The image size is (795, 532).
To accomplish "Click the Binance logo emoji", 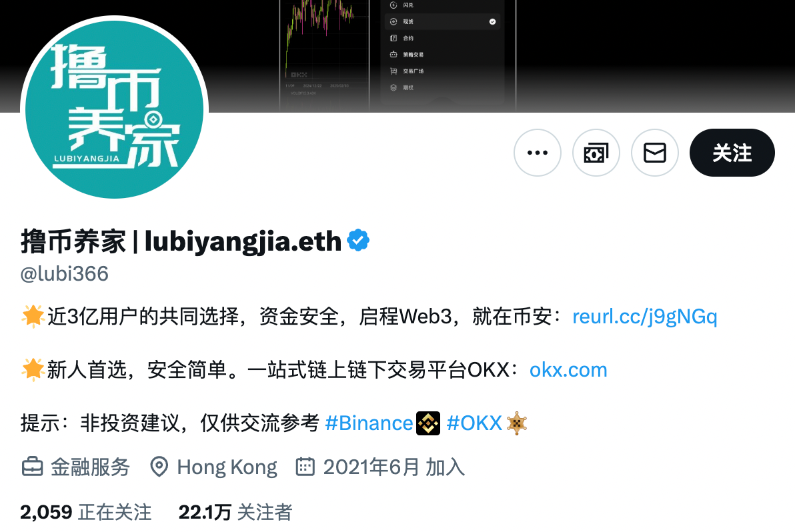I will tap(428, 423).
